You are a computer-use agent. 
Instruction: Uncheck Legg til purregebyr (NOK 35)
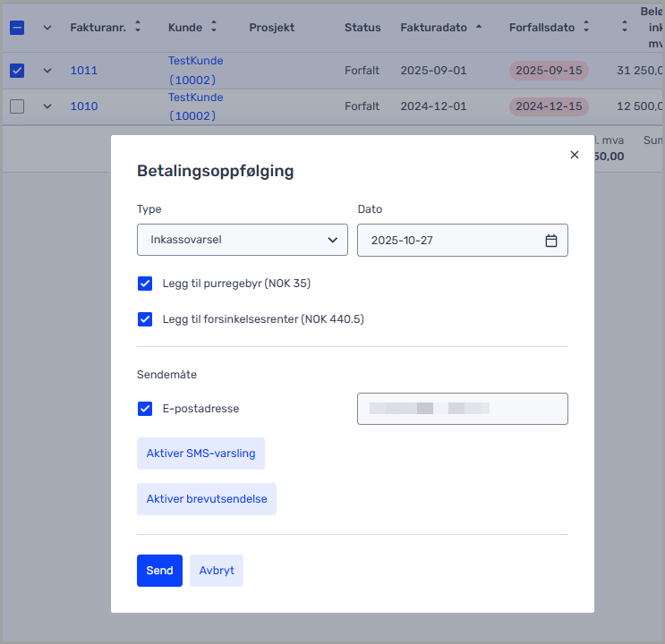coord(145,284)
